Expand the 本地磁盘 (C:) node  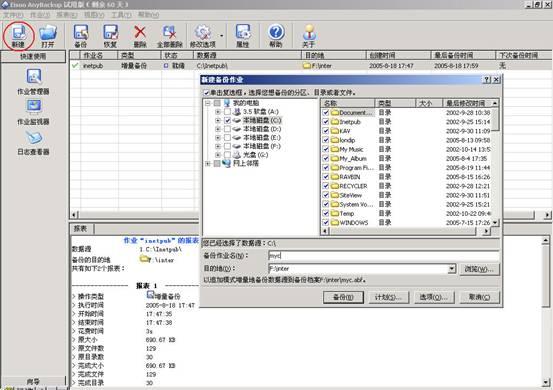pos(218,120)
